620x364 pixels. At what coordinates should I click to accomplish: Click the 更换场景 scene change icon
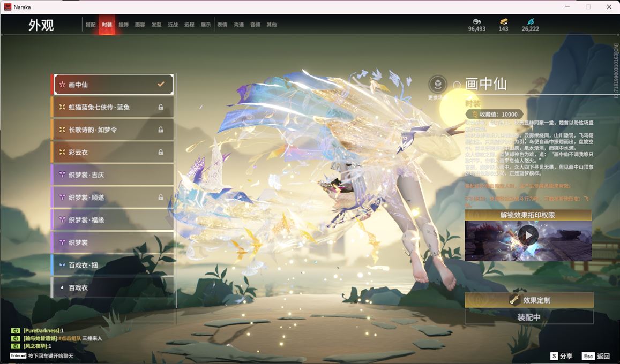[x=438, y=84]
